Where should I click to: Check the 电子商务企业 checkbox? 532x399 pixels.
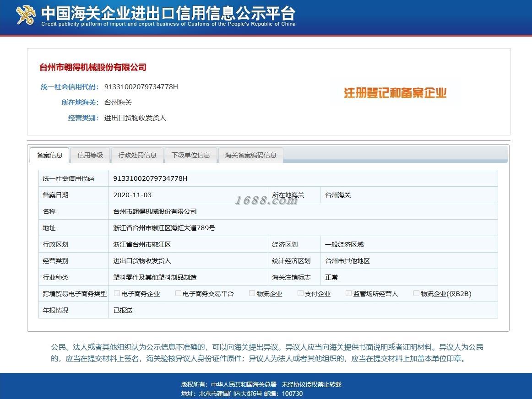click(117, 293)
